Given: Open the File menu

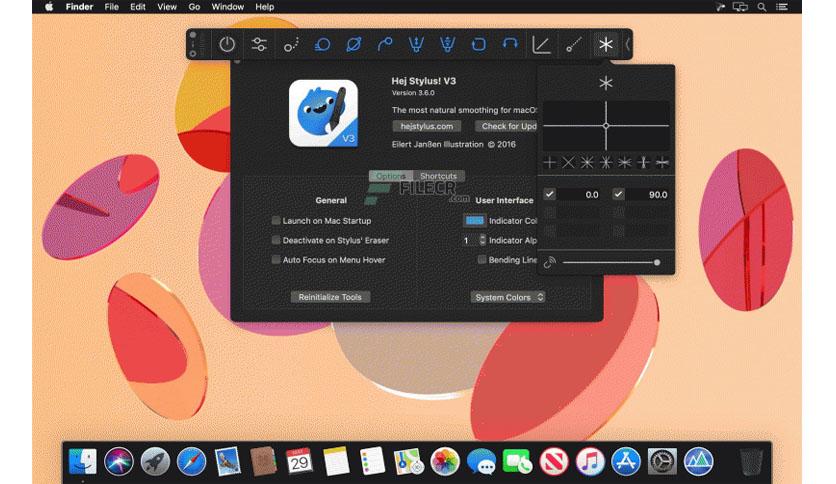Looking at the screenshot, I should 111,7.
